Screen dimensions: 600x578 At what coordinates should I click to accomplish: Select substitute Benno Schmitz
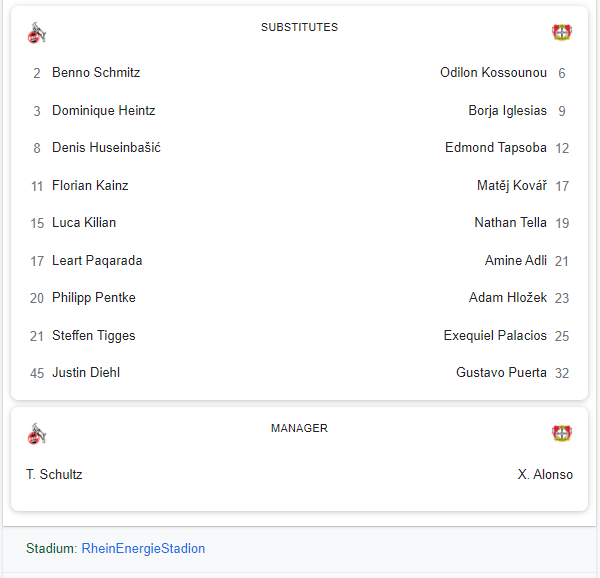tap(96, 72)
